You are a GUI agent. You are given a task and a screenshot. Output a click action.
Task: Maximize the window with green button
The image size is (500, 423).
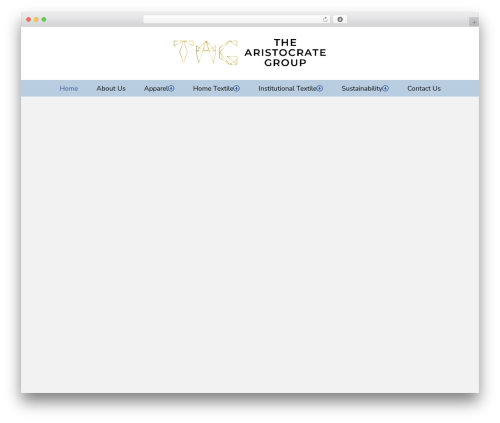(44, 19)
